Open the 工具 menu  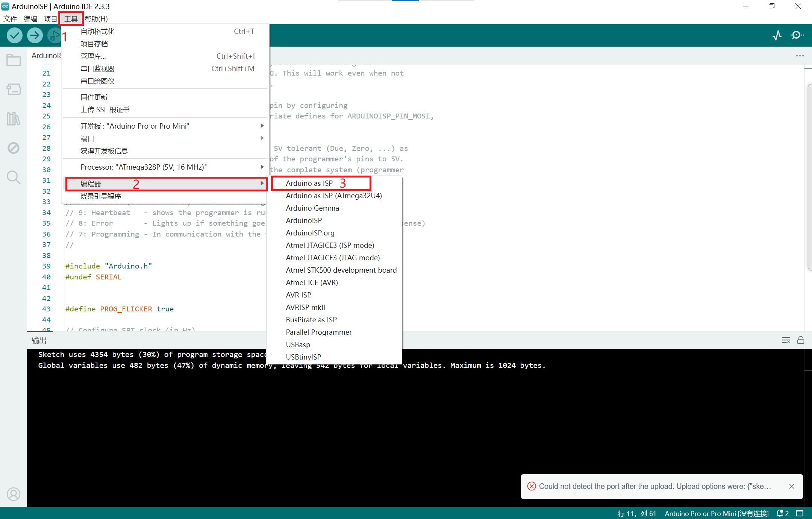point(71,19)
